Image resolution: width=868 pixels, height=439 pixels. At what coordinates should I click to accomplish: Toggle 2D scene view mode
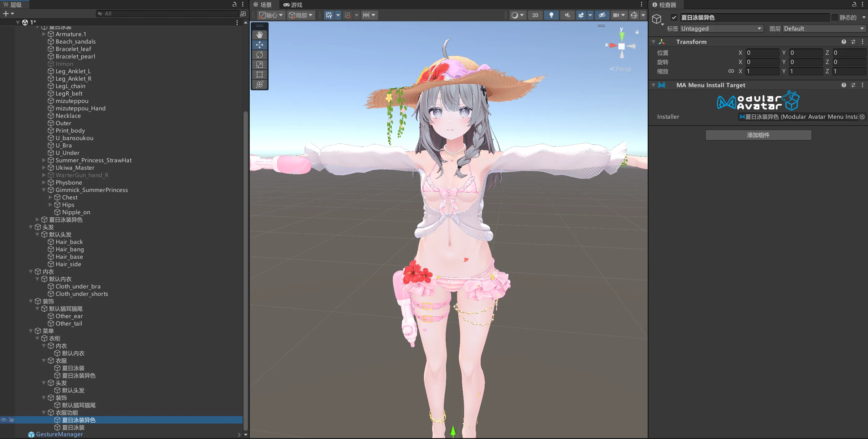pos(535,15)
